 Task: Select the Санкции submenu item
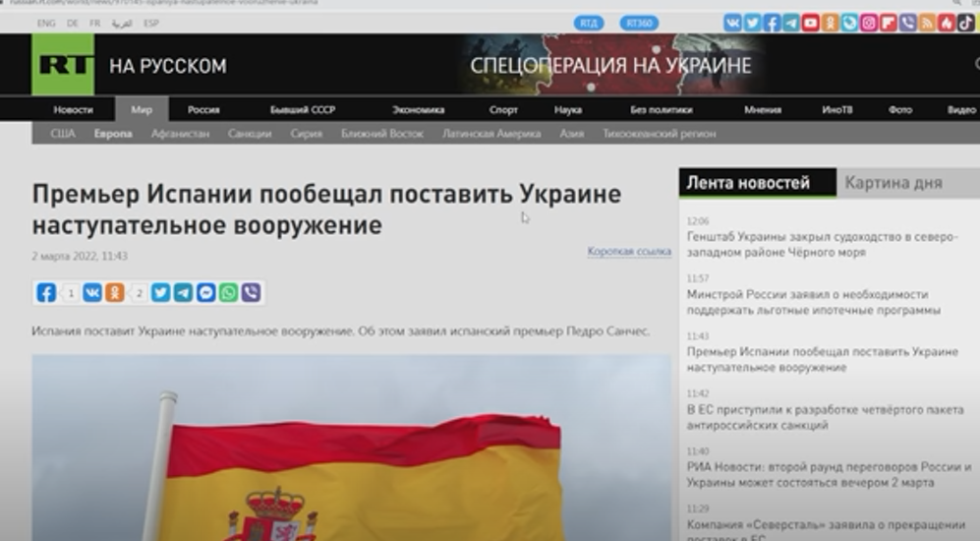click(250, 134)
